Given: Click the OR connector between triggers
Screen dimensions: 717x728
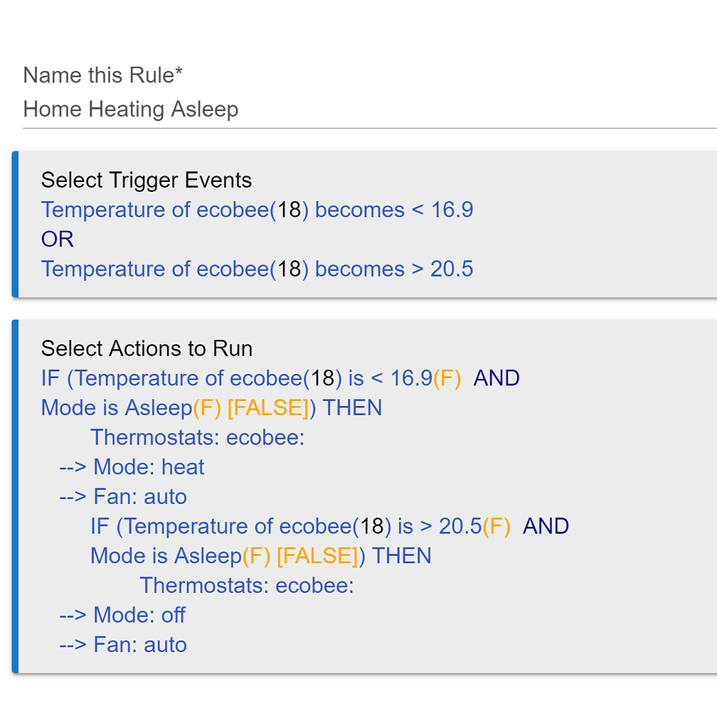Looking at the screenshot, I should coord(57,239).
